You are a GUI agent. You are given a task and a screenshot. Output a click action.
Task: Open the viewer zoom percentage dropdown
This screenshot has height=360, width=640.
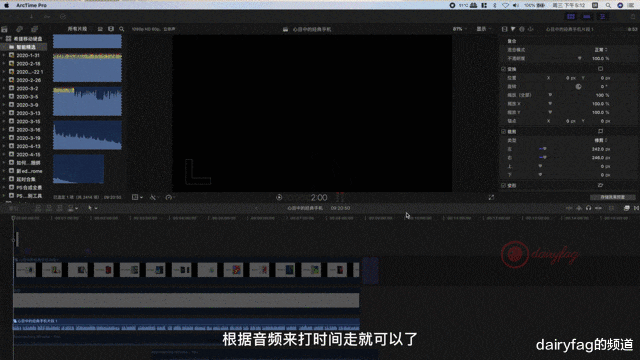[x=460, y=29]
